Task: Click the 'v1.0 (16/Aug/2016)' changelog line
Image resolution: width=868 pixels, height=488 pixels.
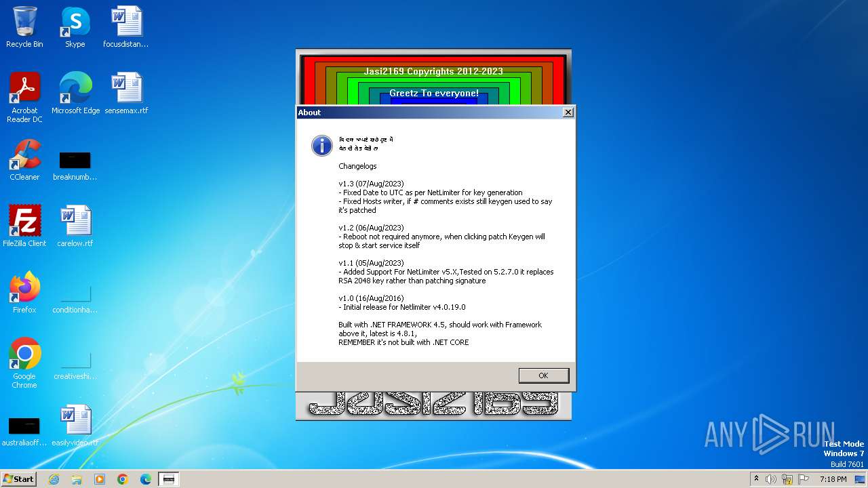Action: (x=371, y=298)
